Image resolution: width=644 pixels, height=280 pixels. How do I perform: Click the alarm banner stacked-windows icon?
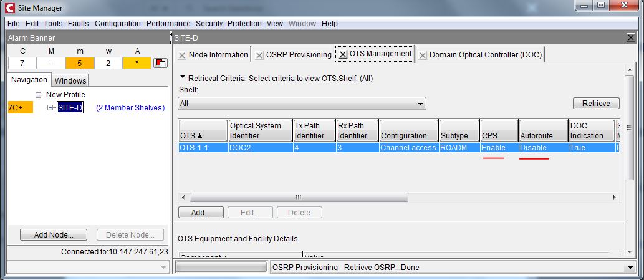point(160,63)
